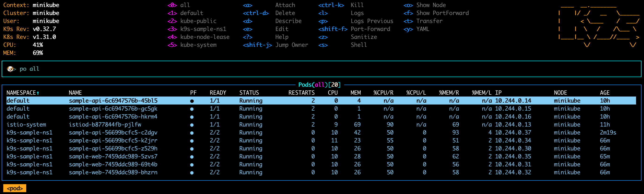
Task: Click the MEM 69% value
Action: click(x=38, y=53)
